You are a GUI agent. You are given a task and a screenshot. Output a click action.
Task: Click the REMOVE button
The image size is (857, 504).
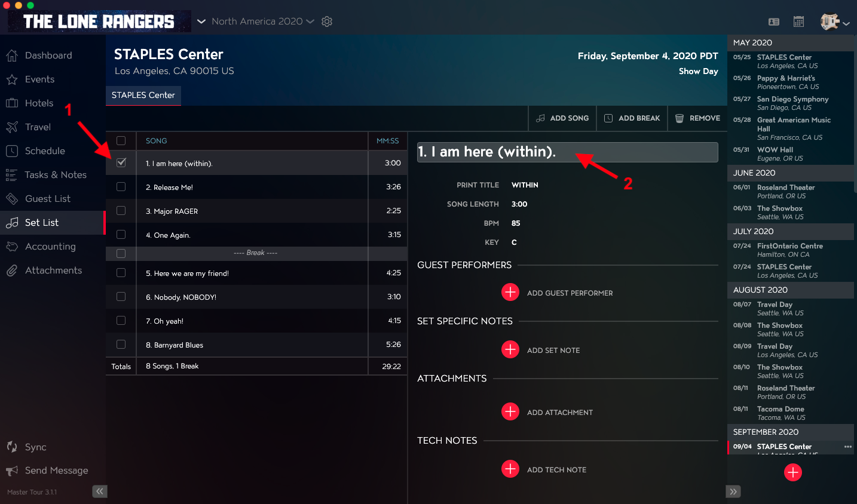697,118
